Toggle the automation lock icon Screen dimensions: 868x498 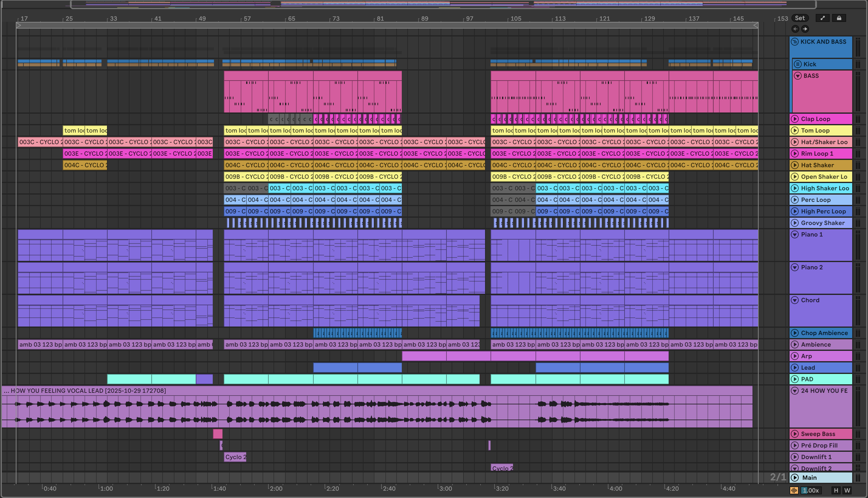coord(839,18)
